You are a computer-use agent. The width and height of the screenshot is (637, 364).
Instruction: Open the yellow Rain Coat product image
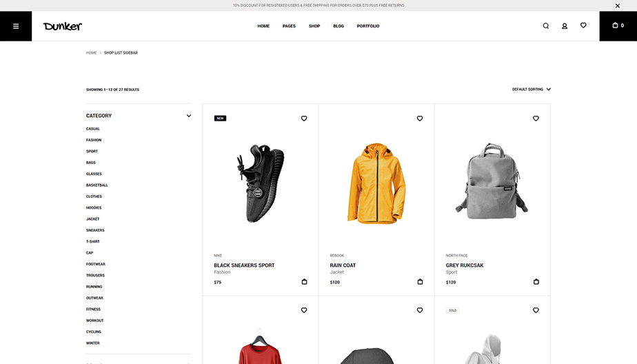pos(376,183)
